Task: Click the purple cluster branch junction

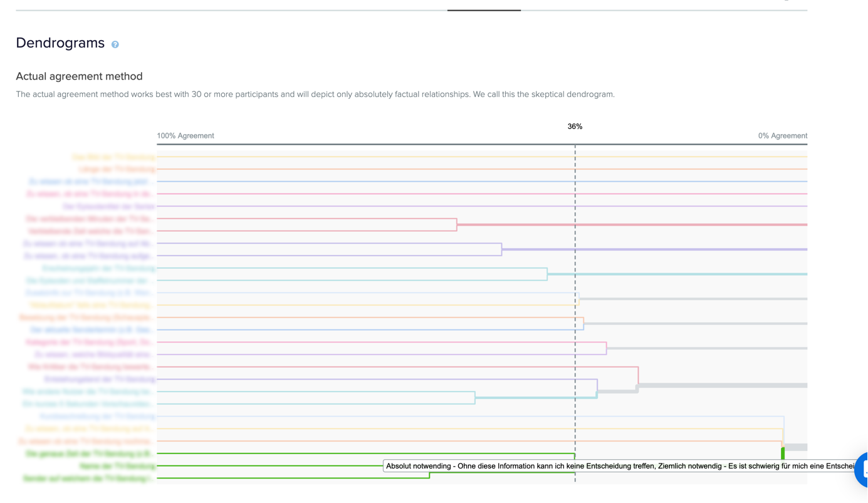Action: point(502,249)
